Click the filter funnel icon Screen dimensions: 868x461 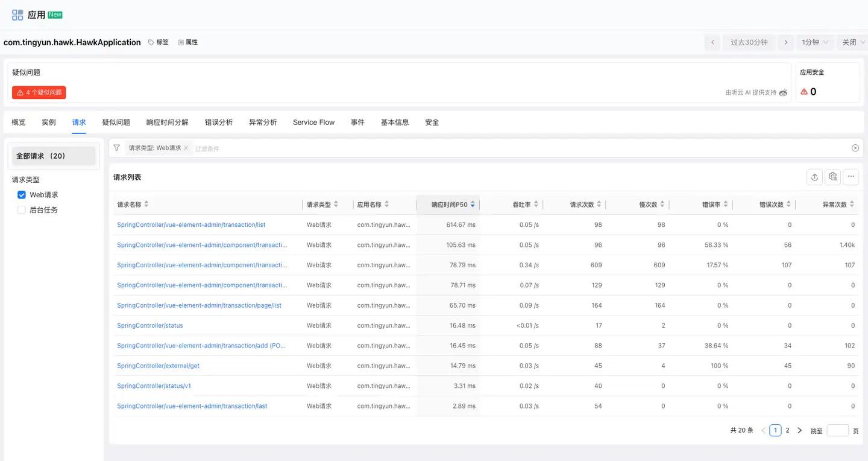[x=116, y=148]
